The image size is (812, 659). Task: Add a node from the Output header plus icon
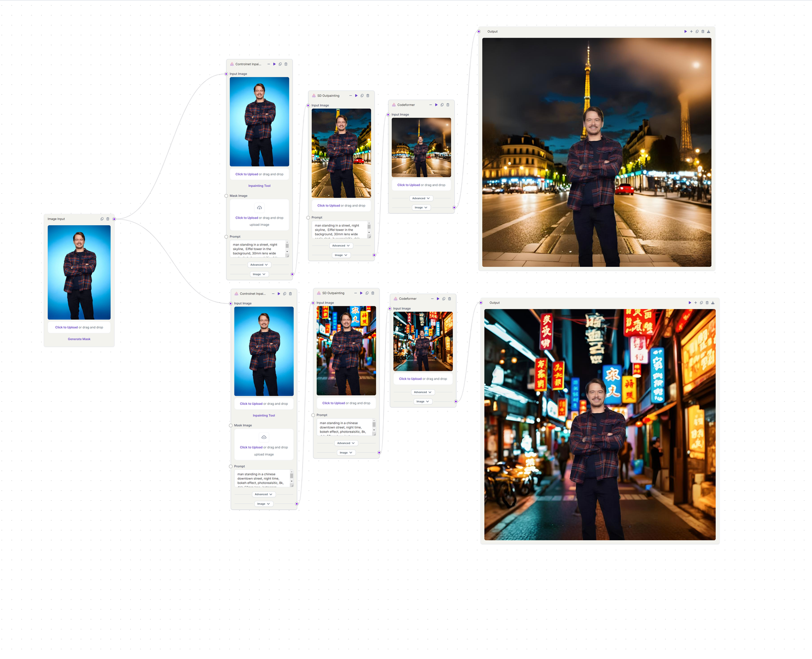(x=691, y=31)
